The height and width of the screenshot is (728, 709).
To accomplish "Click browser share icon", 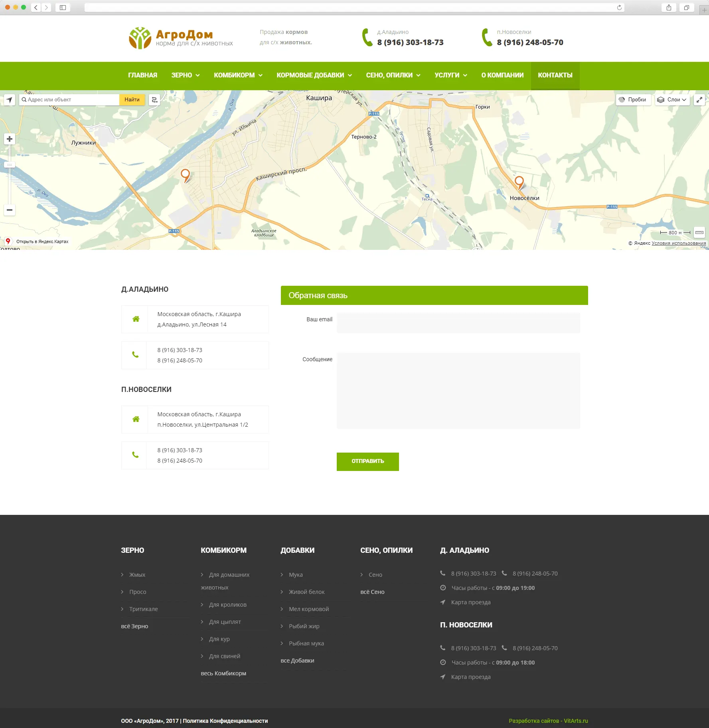I will point(669,8).
